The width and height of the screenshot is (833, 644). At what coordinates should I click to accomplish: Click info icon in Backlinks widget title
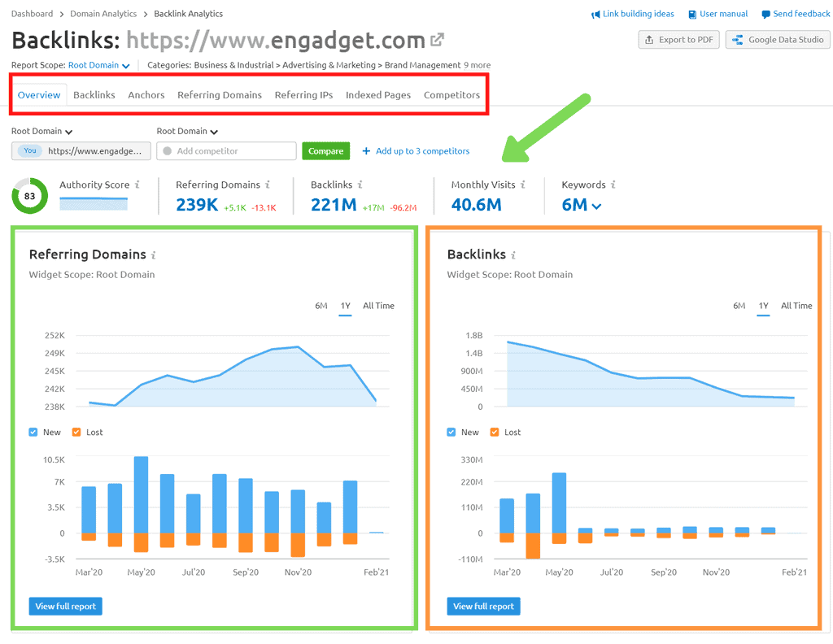[x=513, y=255]
